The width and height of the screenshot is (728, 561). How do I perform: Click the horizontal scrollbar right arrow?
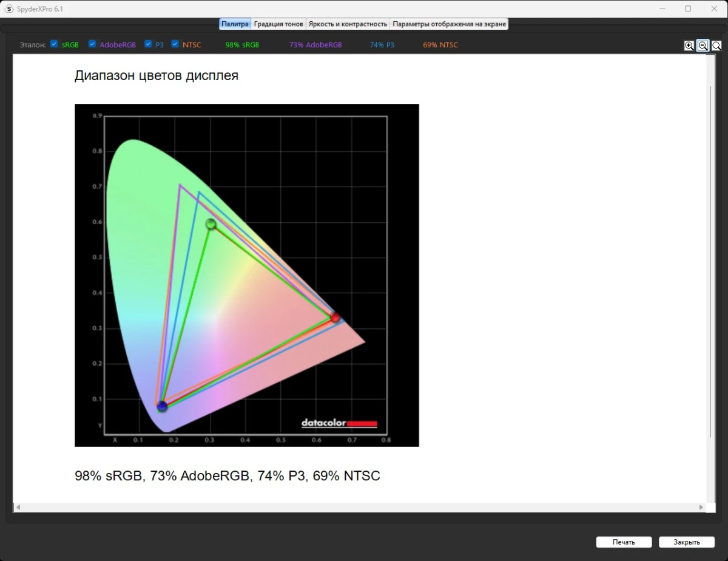pos(701,507)
